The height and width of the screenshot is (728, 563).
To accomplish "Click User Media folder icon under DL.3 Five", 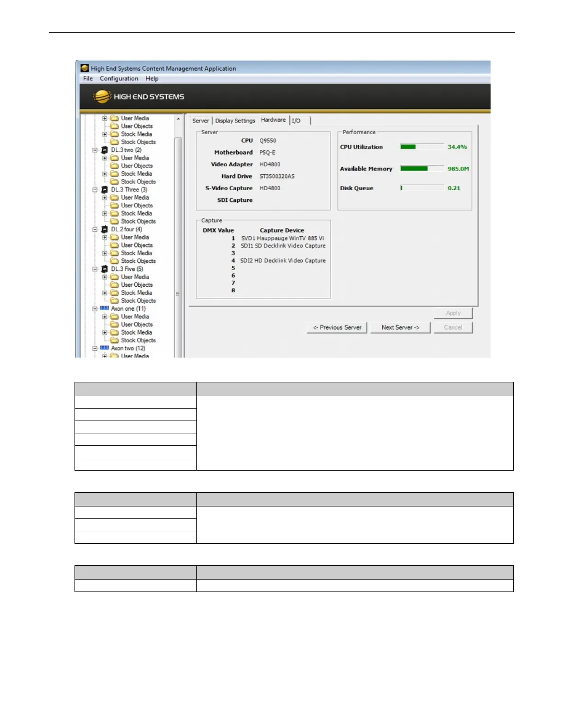I will click(115, 277).
